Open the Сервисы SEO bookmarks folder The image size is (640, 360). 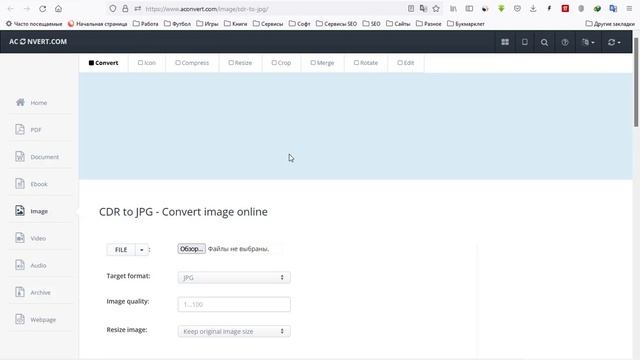coord(336,24)
